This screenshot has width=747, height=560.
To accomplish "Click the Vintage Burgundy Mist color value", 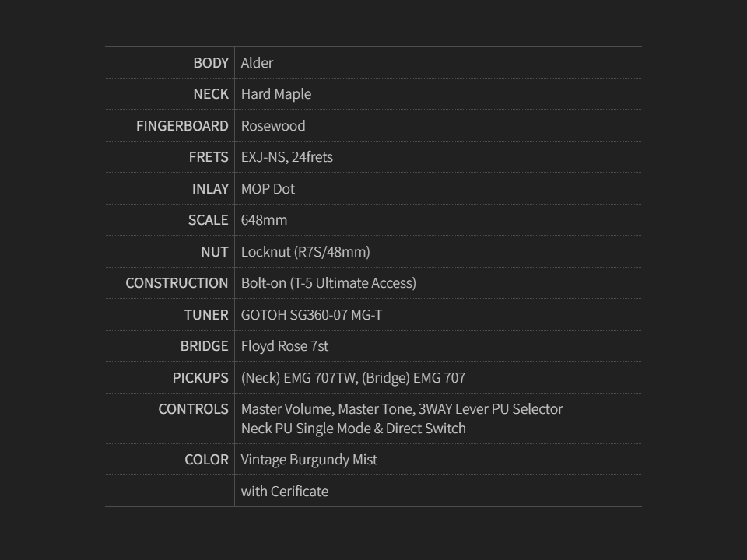I will [x=309, y=460].
